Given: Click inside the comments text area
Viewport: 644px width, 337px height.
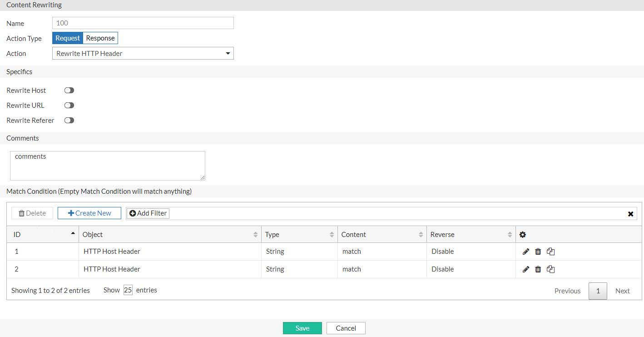Looking at the screenshot, I should point(107,165).
